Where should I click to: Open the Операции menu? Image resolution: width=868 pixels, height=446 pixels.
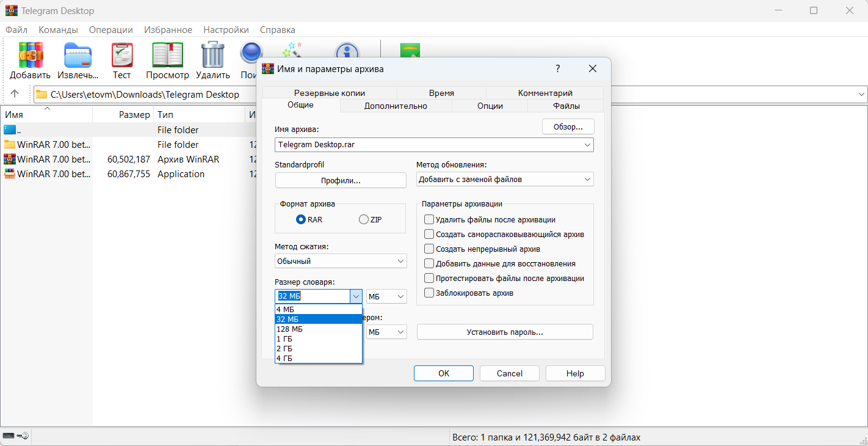110,29
